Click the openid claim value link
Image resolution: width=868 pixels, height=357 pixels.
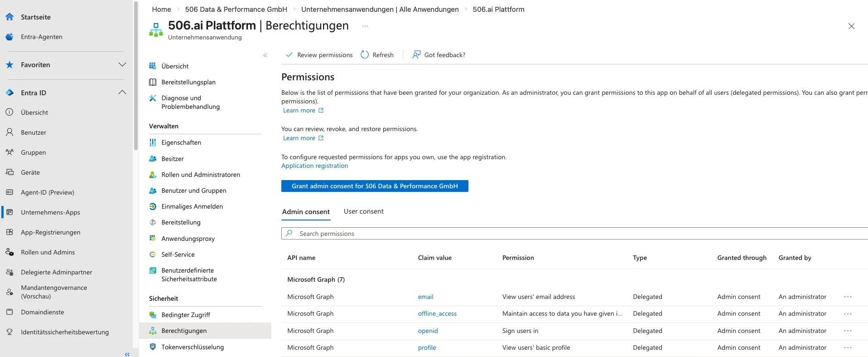click(428, 331)
